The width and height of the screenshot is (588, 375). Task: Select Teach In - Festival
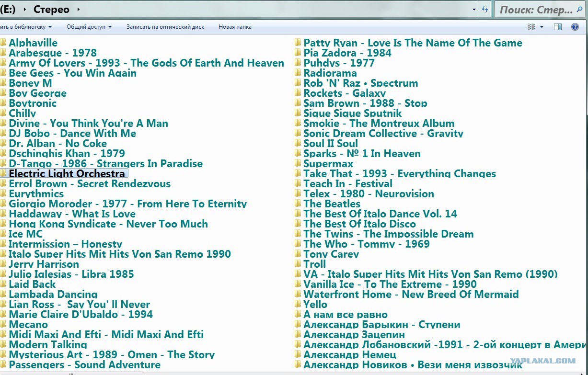(347, 183)
